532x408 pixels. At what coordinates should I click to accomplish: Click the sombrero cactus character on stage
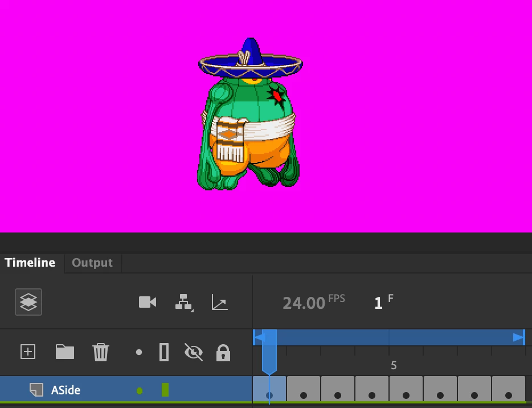click(x=250, y=114)
